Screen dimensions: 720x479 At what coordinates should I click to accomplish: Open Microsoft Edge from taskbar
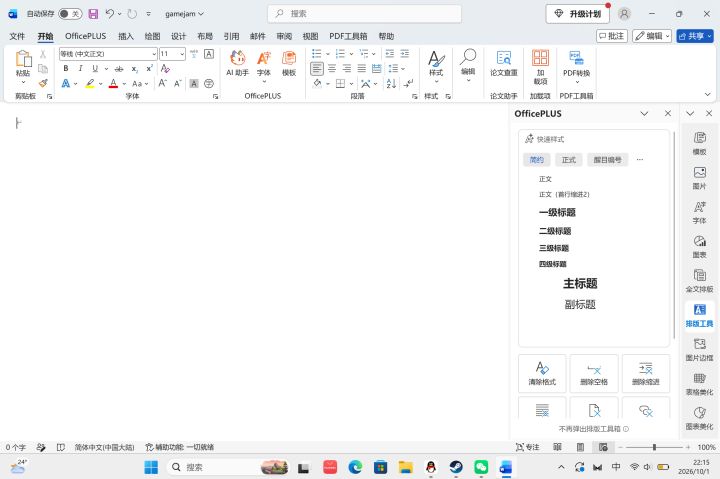coord(355,468)
